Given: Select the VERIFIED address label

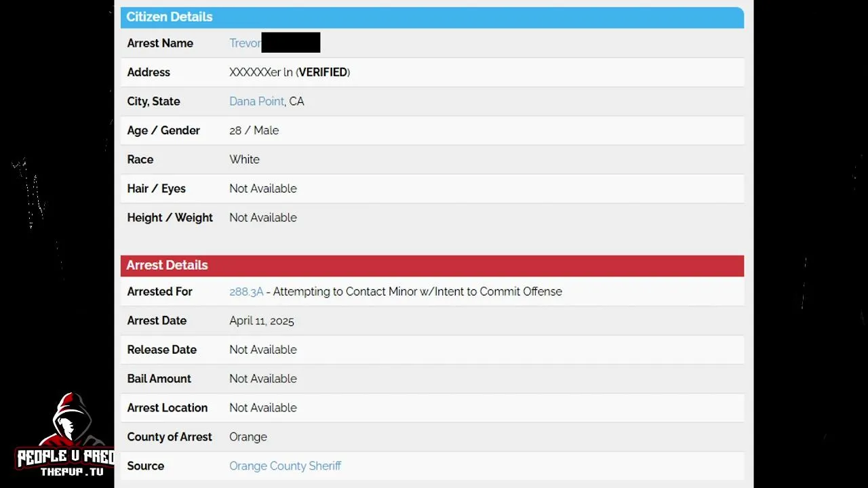Looking at the screenshot, I should (x=323, y=73).
